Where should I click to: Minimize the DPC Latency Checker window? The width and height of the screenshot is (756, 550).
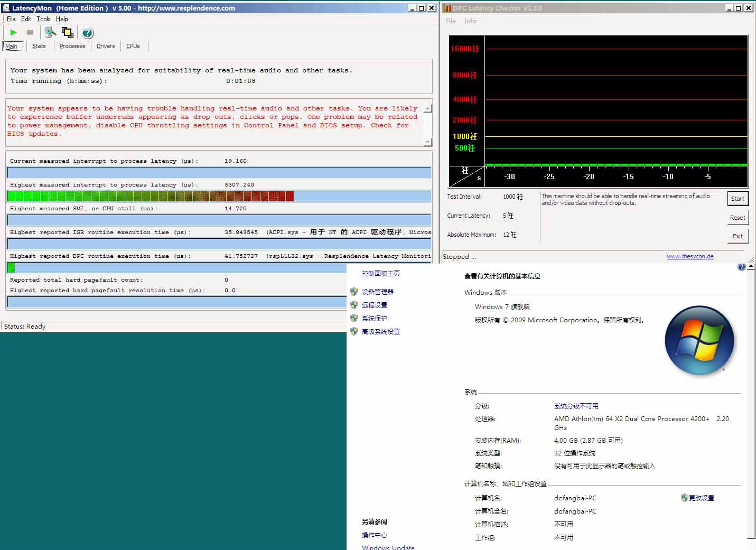tap(729, 8)
